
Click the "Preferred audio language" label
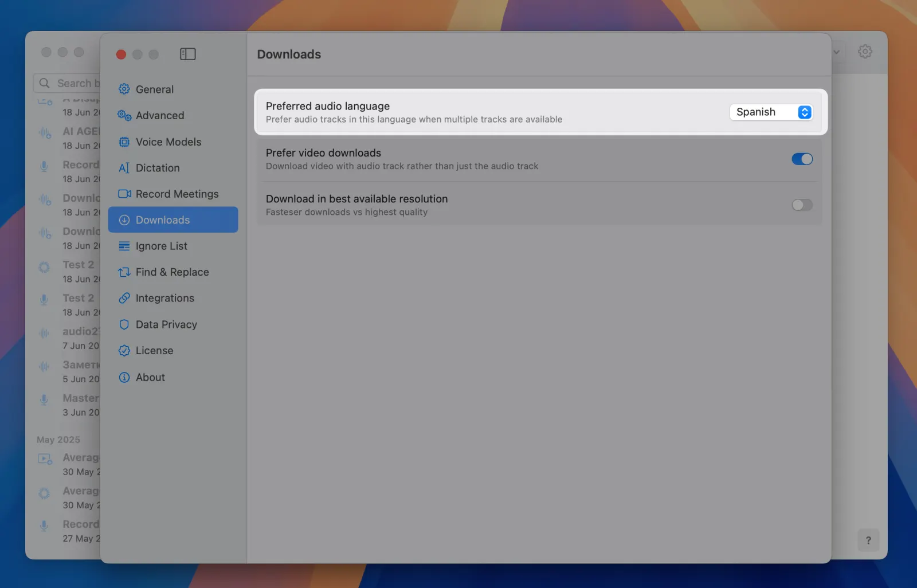[327, 106]
